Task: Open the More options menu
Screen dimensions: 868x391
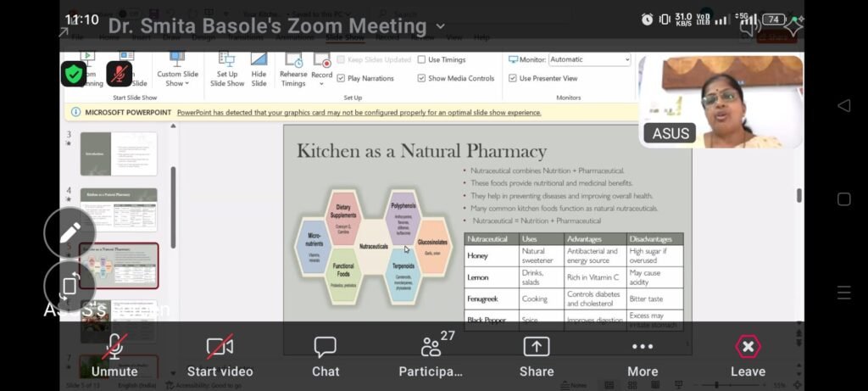Action: [x=643, y=355]
